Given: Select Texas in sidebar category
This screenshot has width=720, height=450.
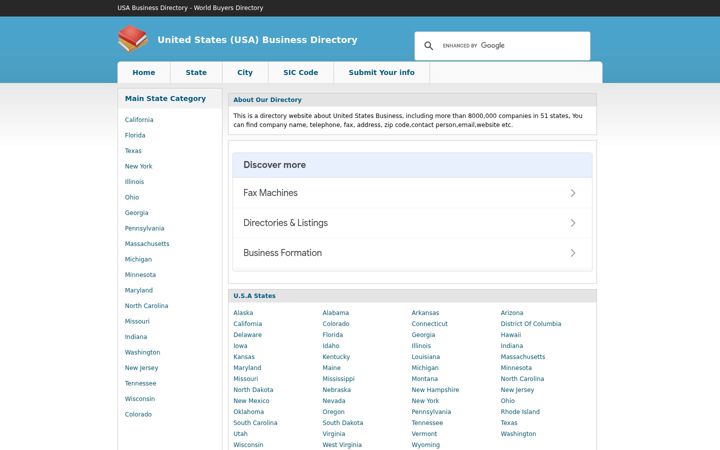Looking at the screenshot, I should pyautogui.click(x=133, y=151).
